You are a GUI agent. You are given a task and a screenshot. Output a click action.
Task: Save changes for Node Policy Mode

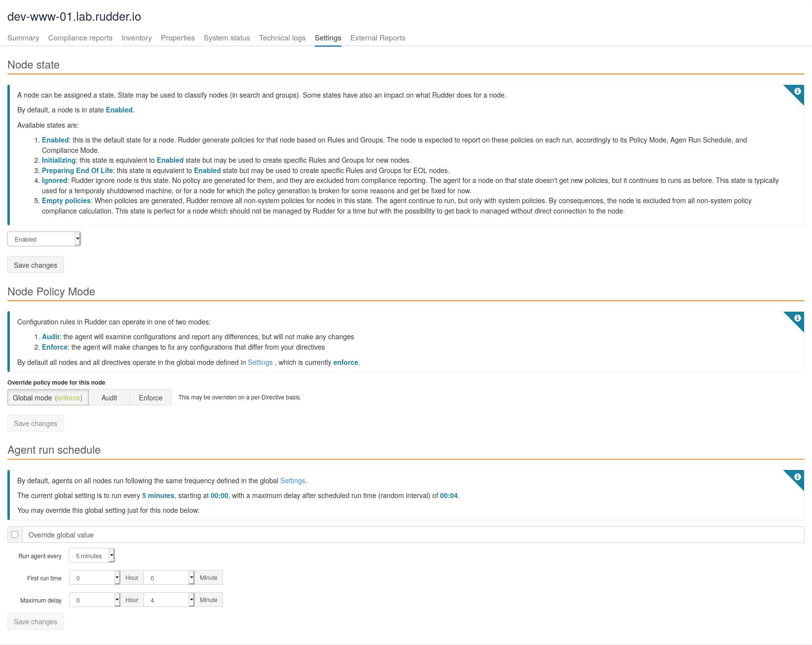click(x=36, y=423)
